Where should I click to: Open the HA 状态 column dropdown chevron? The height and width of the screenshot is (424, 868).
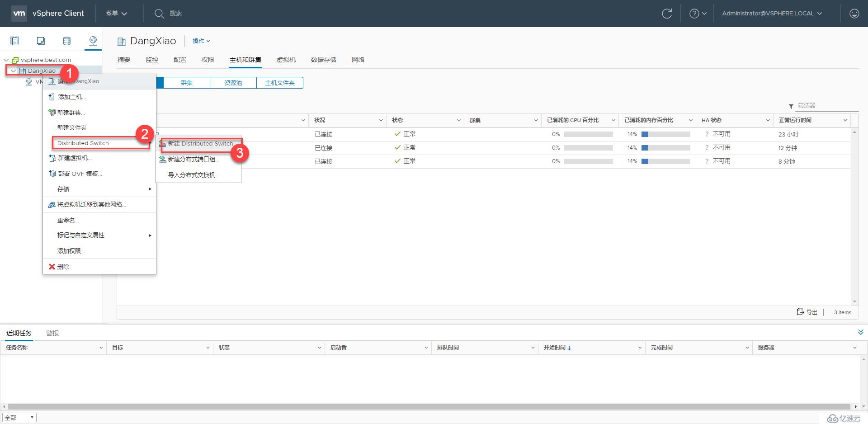tap(768, 120)
